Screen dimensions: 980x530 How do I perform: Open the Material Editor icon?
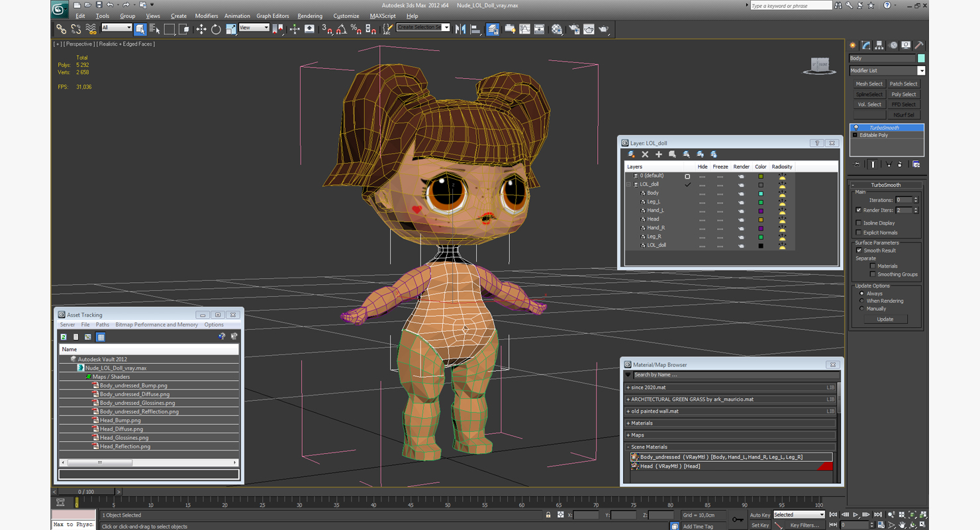557,29
